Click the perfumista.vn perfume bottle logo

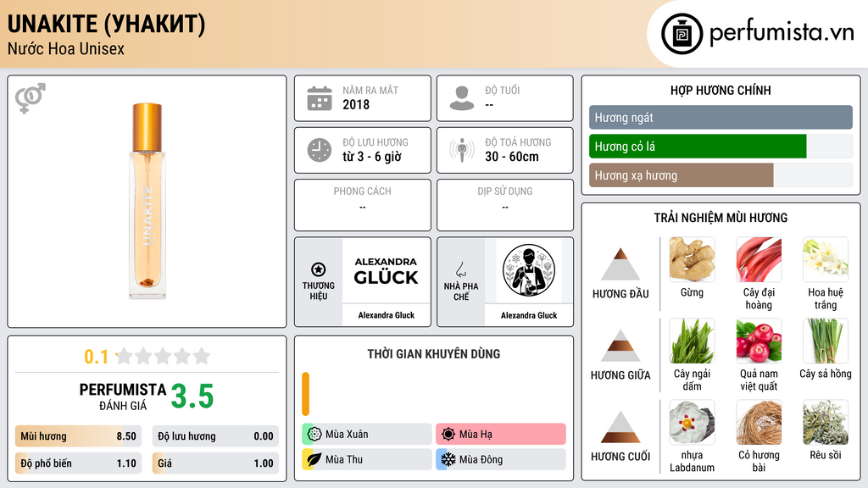682,34
